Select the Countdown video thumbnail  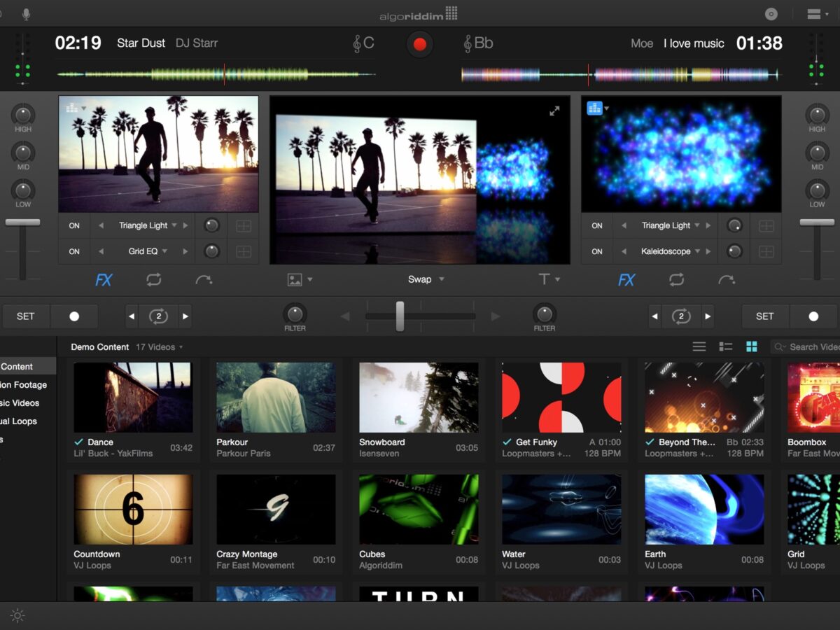tap(133, 509)
